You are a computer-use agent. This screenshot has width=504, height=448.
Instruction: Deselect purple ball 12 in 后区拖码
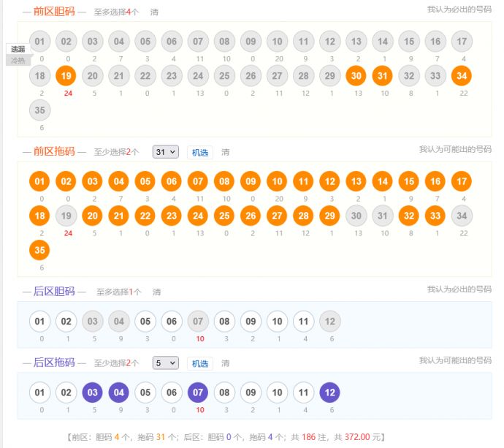click(x=329, y=392)
